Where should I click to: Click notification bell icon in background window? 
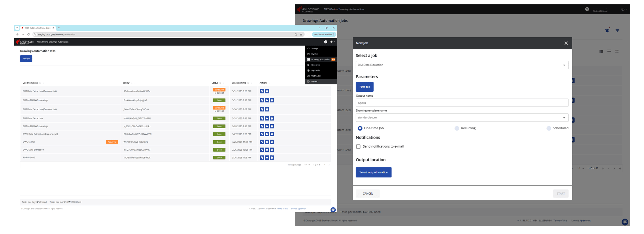click(x=607, y=30)
